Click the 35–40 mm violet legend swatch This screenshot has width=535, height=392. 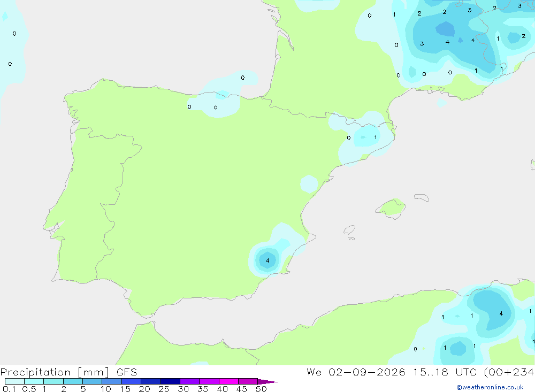coord(209,381)
